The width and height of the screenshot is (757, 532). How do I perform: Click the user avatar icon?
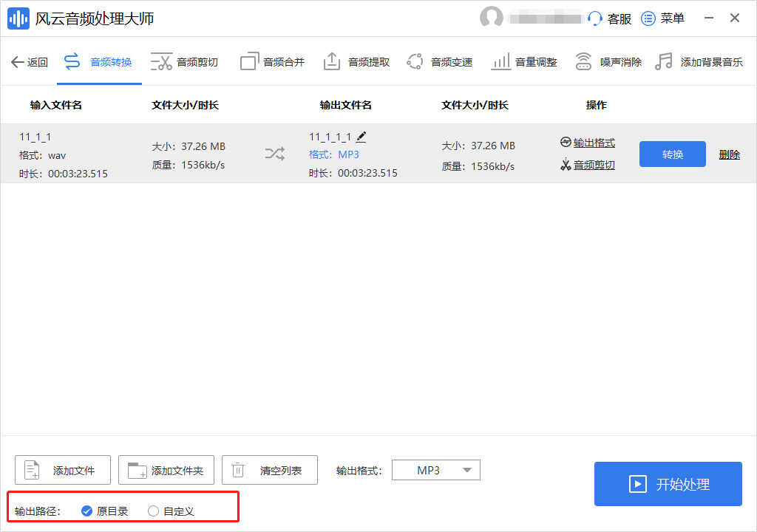click(491, 18)
